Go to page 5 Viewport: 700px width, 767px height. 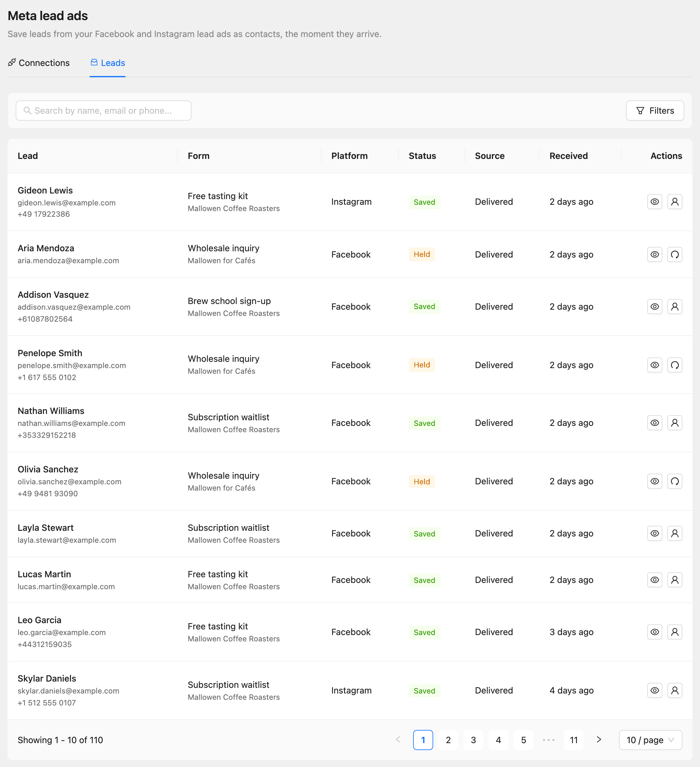(524, 740)
